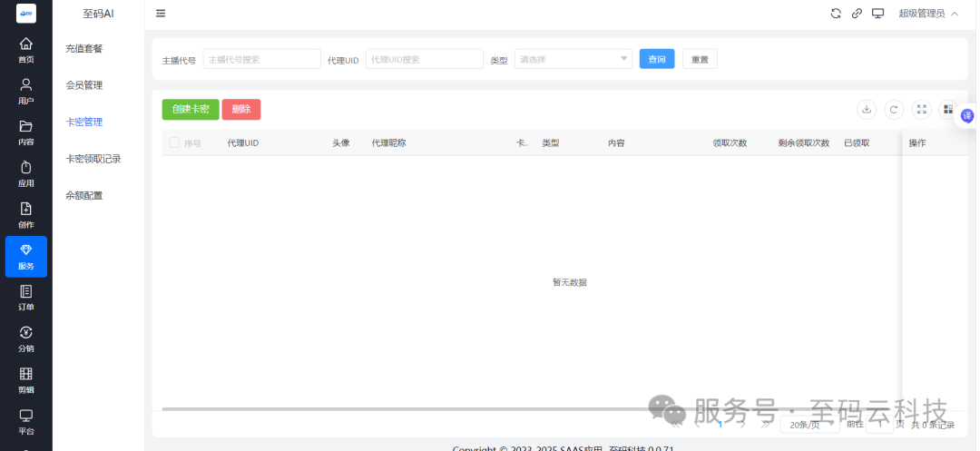Screen dimensions: 980x451
Task: Open the column settings grid icon
Action: 948,109
